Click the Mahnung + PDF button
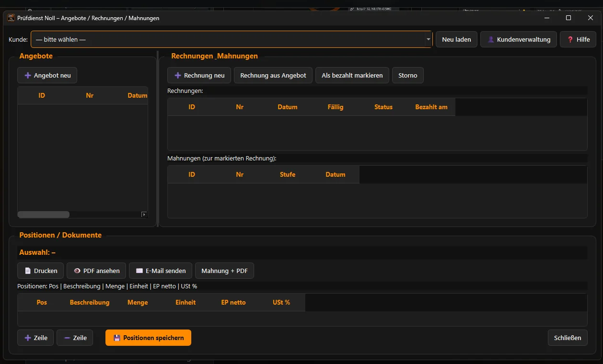This screenshot has height=364, width=603. click(224, 271)
